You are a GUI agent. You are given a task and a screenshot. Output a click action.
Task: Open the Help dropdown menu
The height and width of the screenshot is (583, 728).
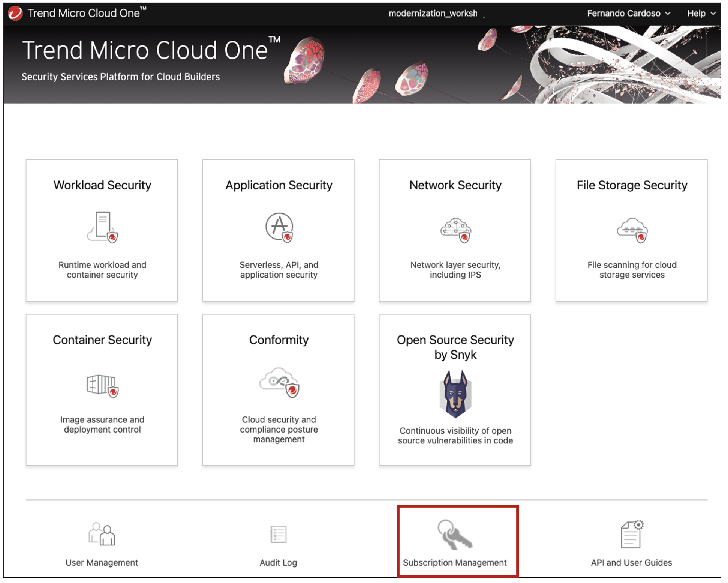701,13
